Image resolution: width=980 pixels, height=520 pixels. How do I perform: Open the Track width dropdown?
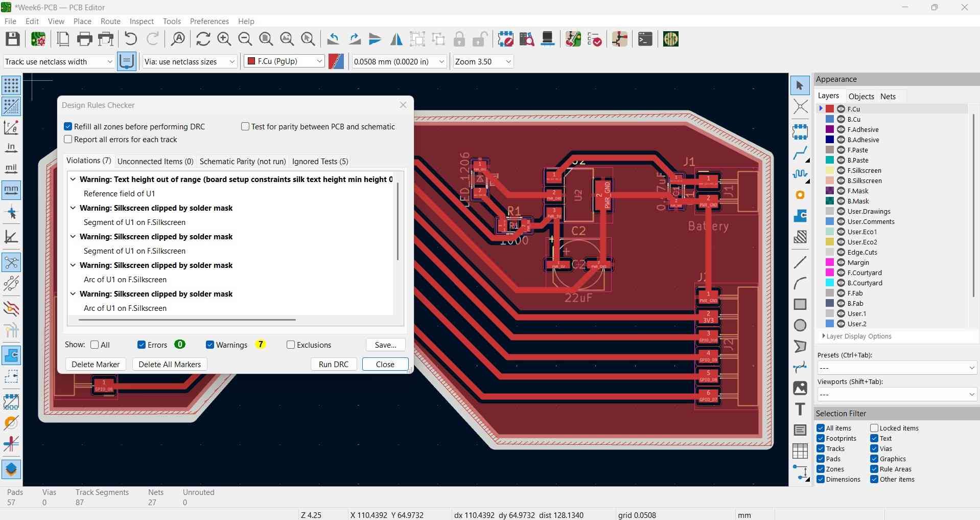pyautogui.click(x=109, y=61)
